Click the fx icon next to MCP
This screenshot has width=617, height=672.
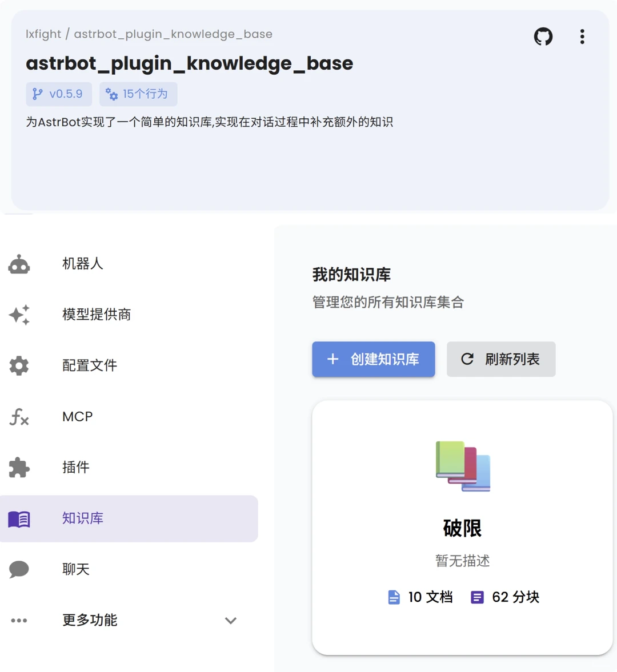(19, 417)
